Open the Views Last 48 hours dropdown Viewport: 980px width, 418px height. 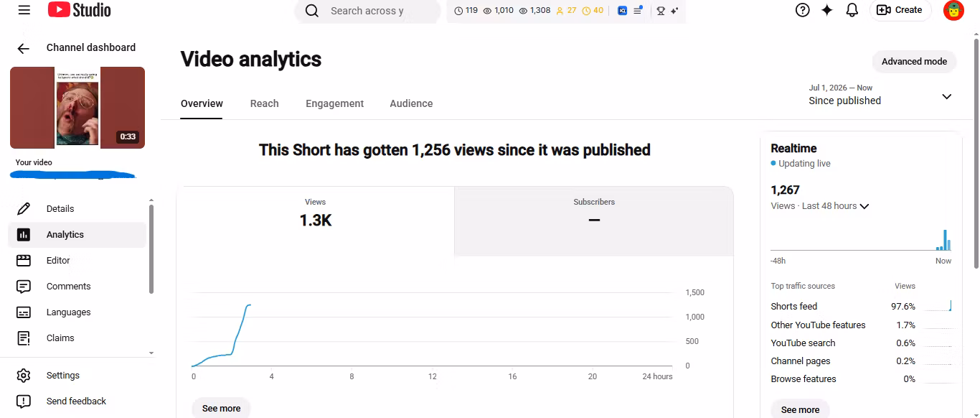click(820, 206)
